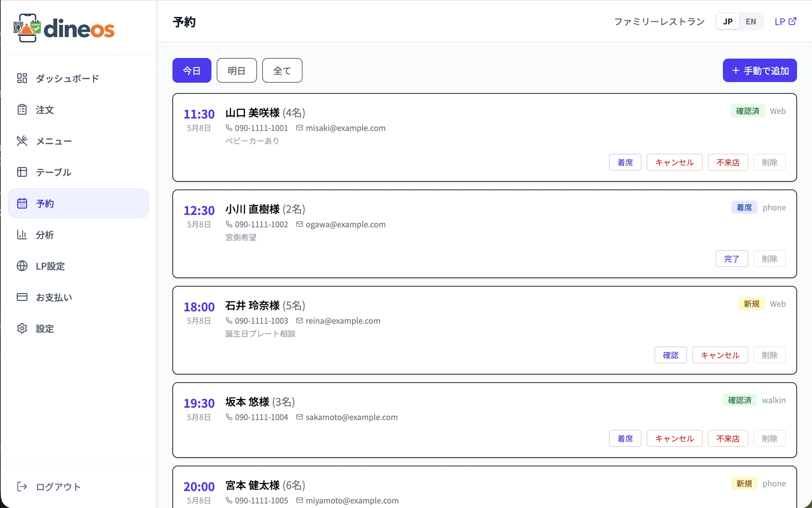Delete 小川 直樹's 12:30 reservation
The width and height of the screenshot is (812, 508).
pyautogui.click(x=769, y=259)
